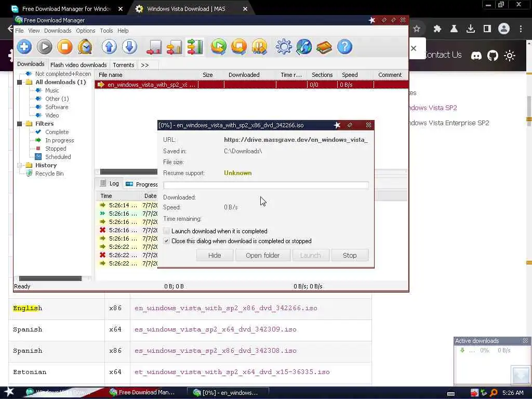The width and height of the screenshot is (532, 399).
Task: Click the Stop button in download dialog
Action: [x=350, y=255]
